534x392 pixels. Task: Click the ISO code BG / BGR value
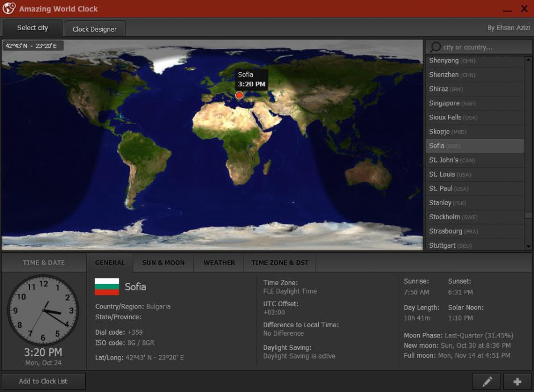pos(141,343)
